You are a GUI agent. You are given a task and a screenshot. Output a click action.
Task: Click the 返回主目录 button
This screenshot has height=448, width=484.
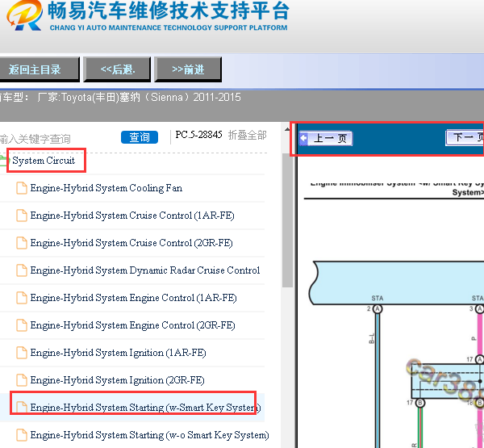(x=40, y=69)
